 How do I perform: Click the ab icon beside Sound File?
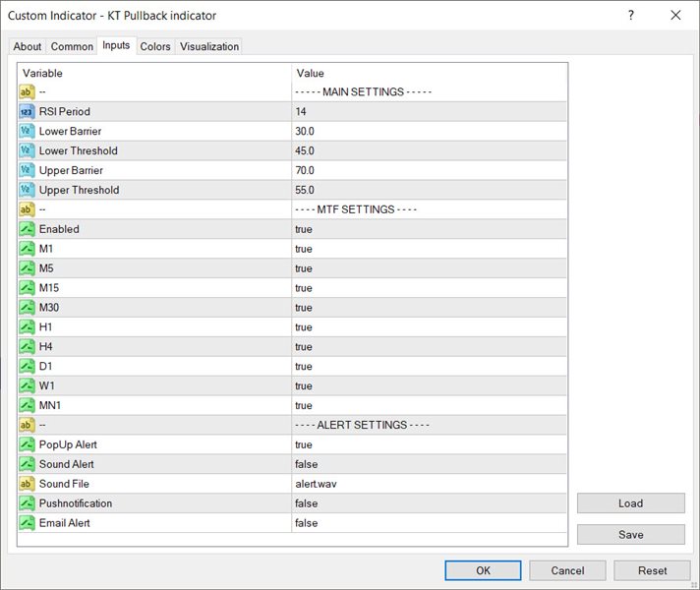click(x=27, y=484)
